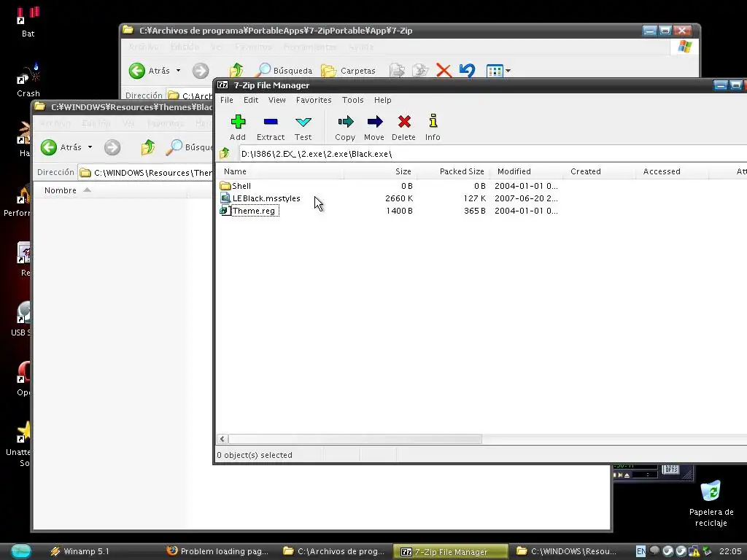Screen dimensions: 747x560
Task: Switch to Winamp 5.1 taskbar button
Action: click(x=80, y=551)
